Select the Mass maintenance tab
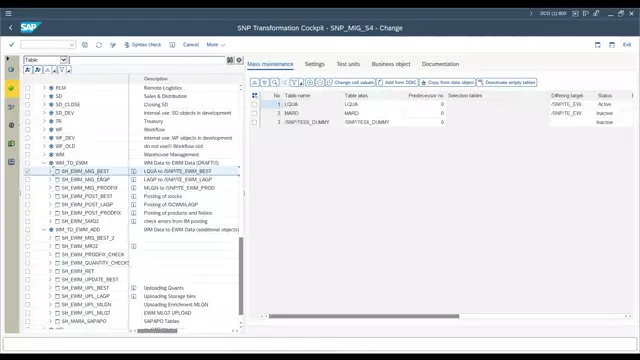This screenshot has height=360, width=640. coord(270,64)
